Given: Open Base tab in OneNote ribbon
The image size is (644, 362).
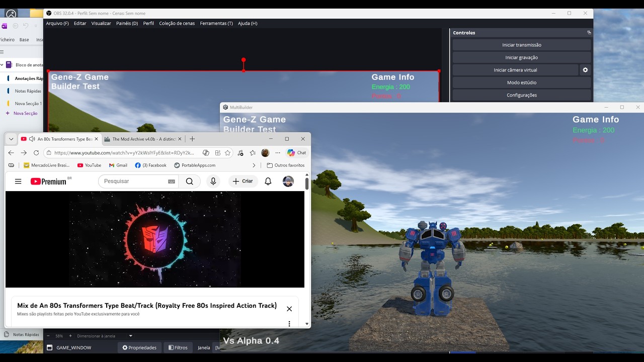Looking at the screenshot, I should [x=24, y=40].
